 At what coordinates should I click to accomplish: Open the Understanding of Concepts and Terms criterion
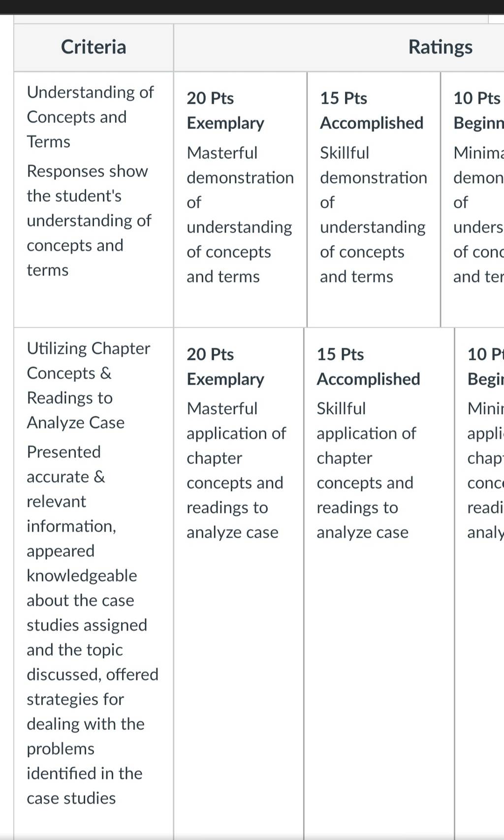90,117
